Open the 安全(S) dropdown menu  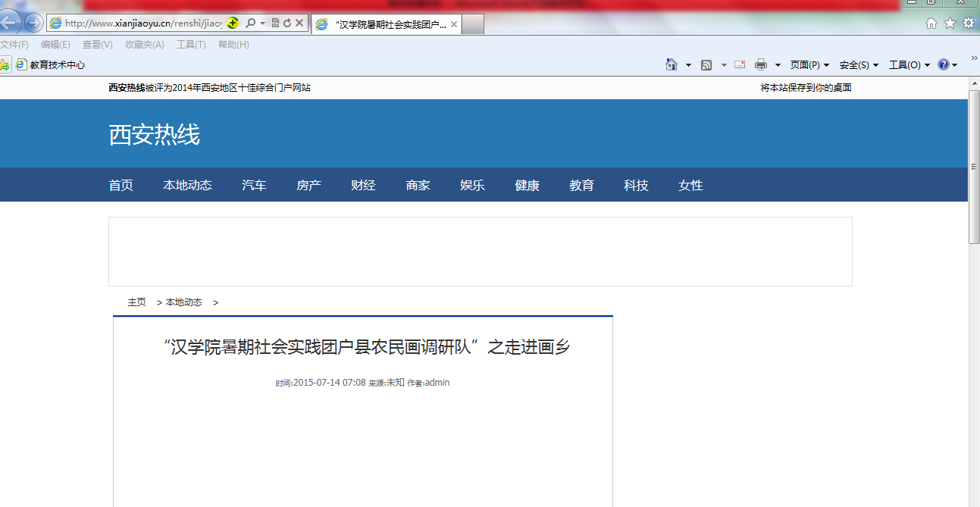point(859,65)
